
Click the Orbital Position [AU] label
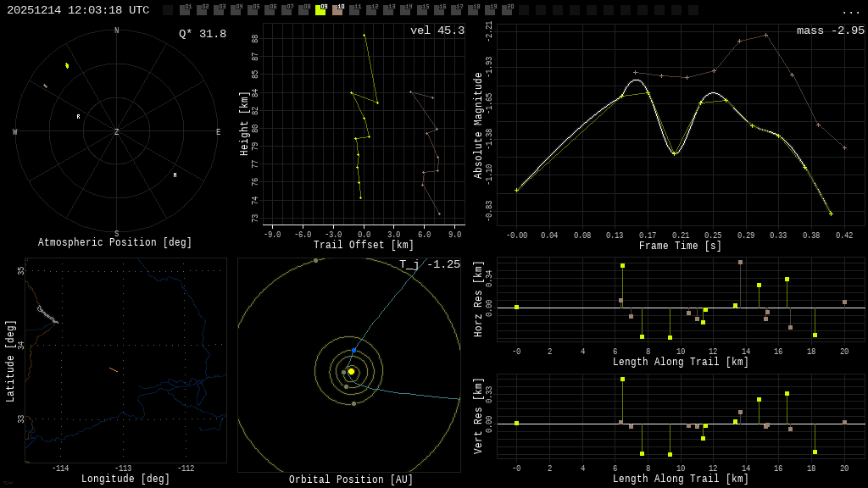[x=351, y=480]
